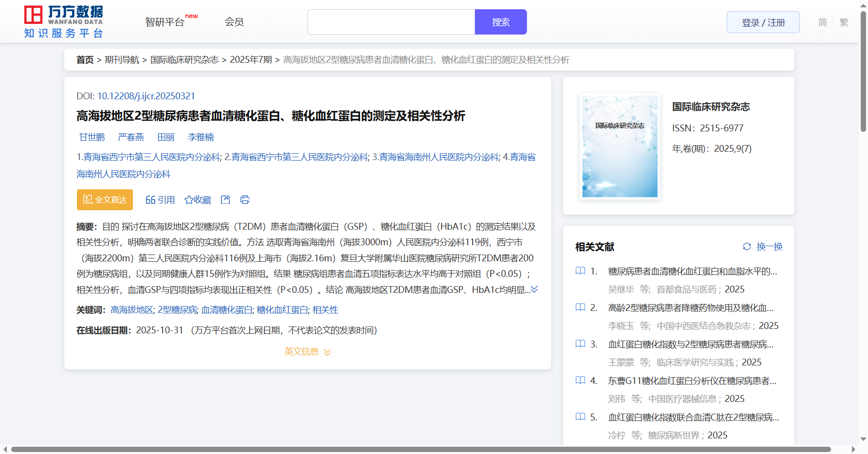Switch to traditional Chinese 繁

pos(844,22)
